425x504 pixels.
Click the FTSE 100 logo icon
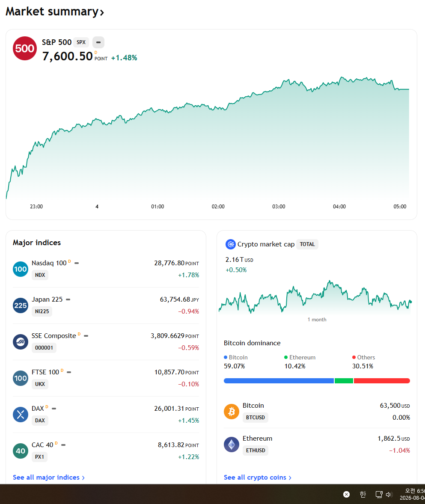click(21, 378)
